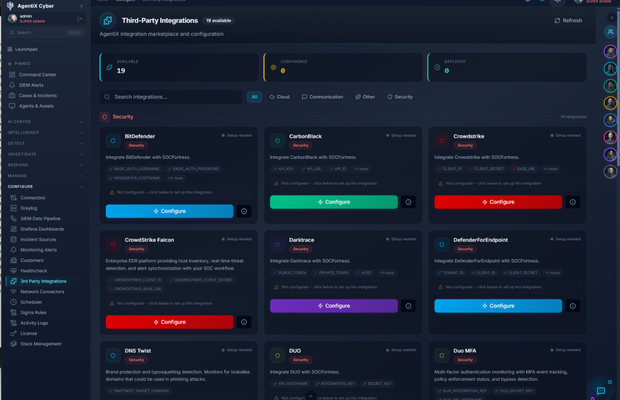Expand the Intelligence section
Viewport: 620px width, 400px height.
pyautogui.click(x=44, y=132)
